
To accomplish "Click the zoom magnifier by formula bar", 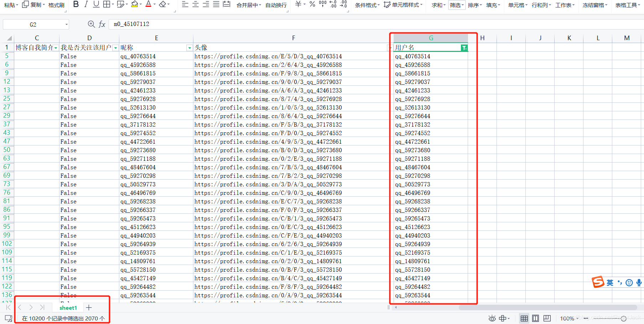I will click(91, 24).
